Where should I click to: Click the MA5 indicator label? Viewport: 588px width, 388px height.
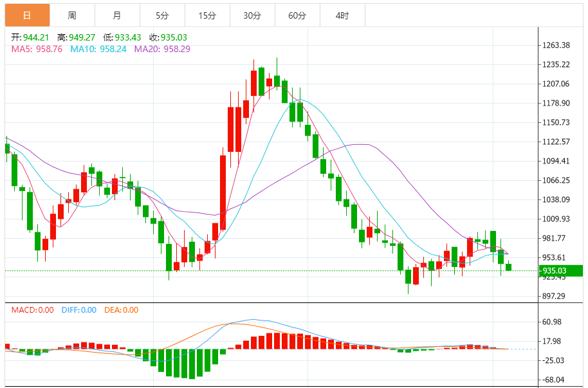coord(37,49)
